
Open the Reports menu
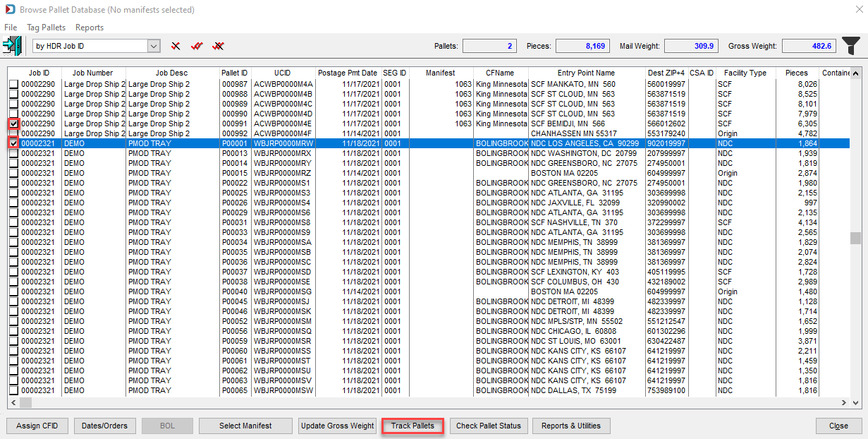point(90,28)
